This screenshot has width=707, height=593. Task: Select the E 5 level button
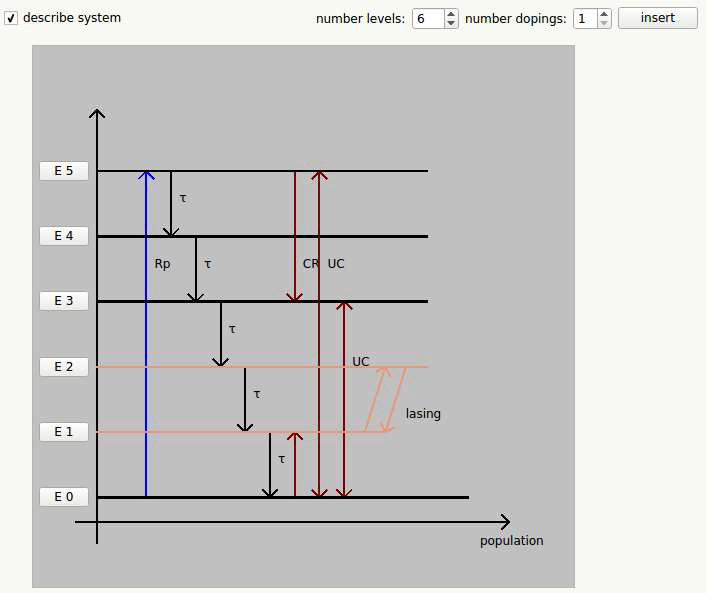pos(64,171)
